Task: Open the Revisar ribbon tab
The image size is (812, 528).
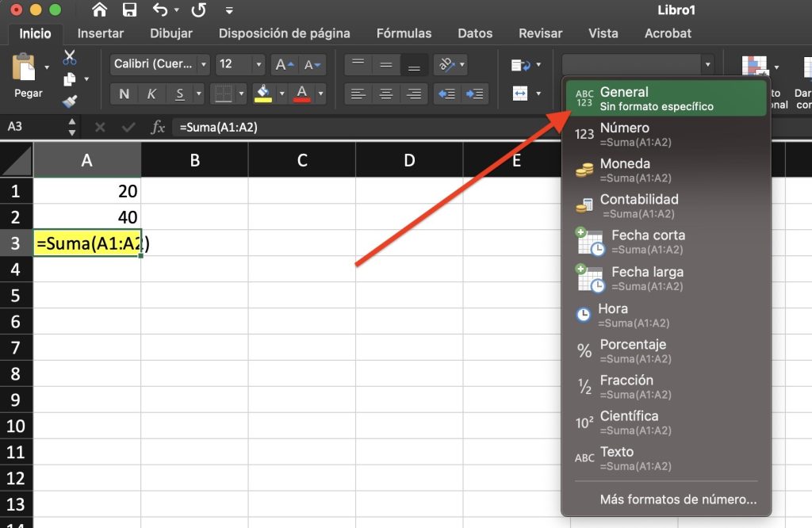Action: click(540, 33)
